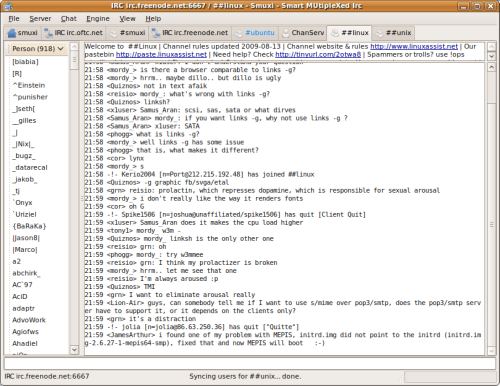The height and width of the screenshot is (386, 500).
Task: Select user adaptr in person list
Action: point(23,308)
